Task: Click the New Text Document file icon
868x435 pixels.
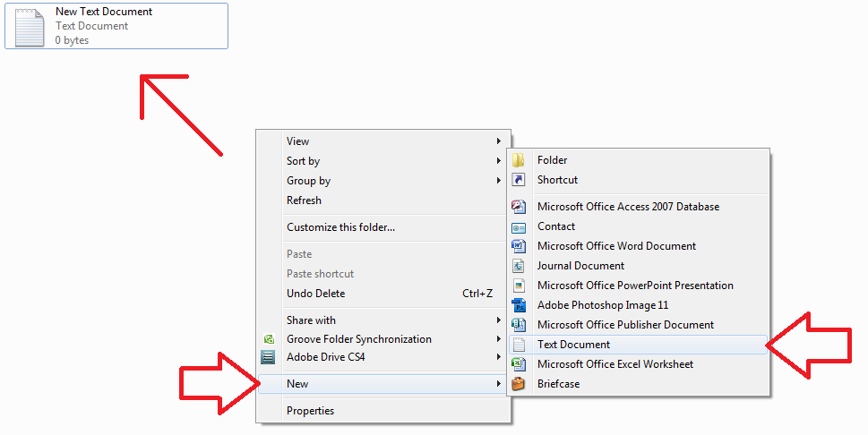Action: coord(30,27)
